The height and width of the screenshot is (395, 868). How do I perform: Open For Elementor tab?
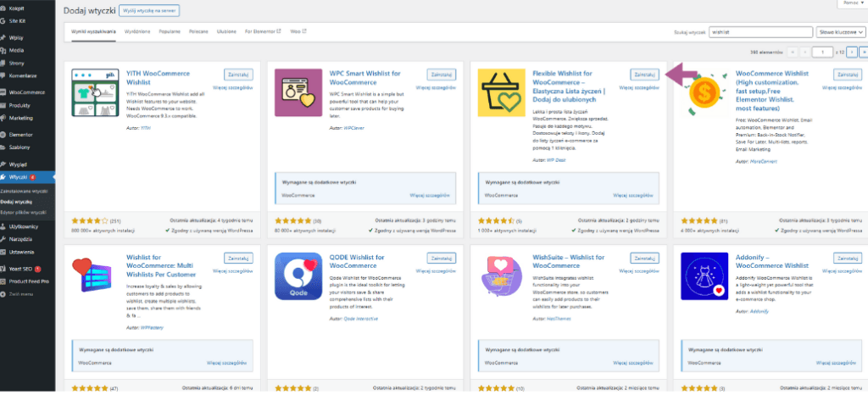pyautogui.click(x=263, y=32)
